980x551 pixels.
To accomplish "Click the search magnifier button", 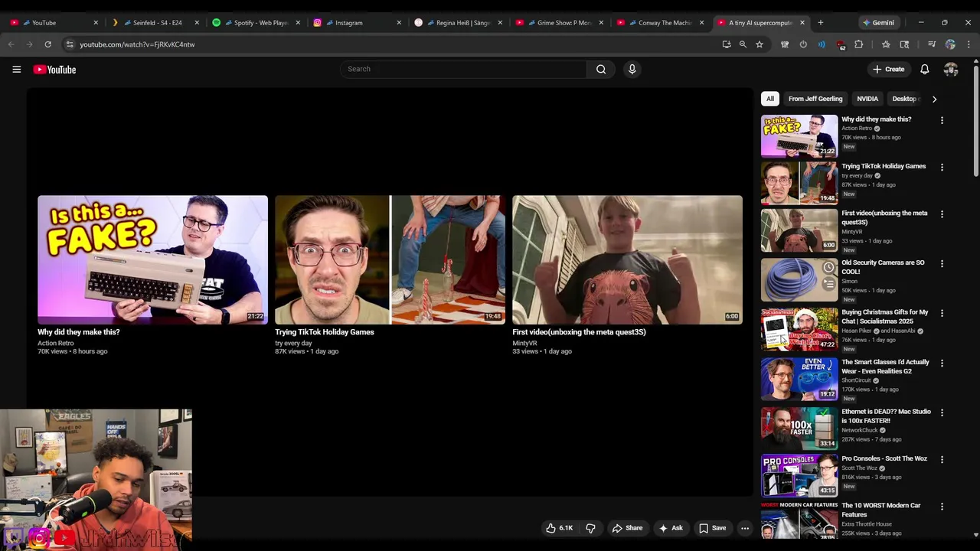I will (x=601, y=69).
